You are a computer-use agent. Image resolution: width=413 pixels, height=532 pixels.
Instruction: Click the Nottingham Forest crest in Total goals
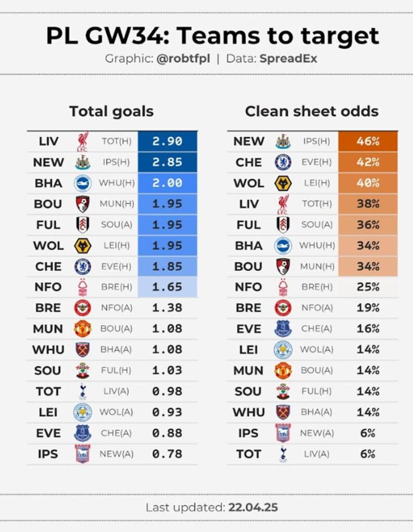[83, 287]
